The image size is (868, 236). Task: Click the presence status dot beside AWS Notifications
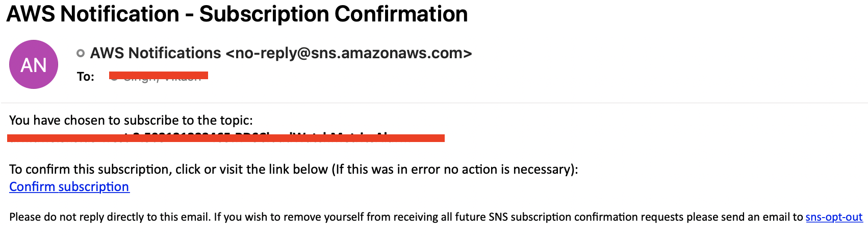point(81,53)
